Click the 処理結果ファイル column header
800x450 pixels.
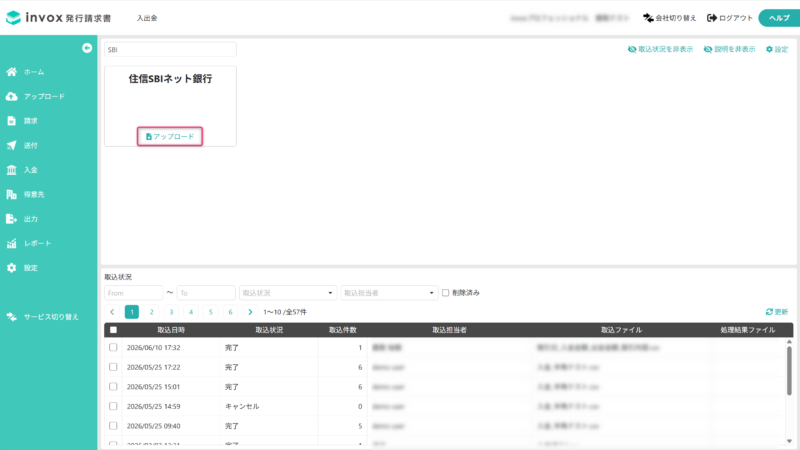pos(747,330)
